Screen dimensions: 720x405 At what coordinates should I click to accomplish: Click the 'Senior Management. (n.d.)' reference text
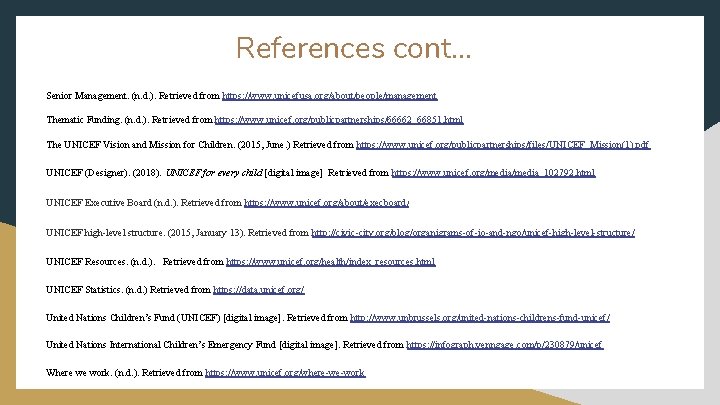(x=101, y=96)
